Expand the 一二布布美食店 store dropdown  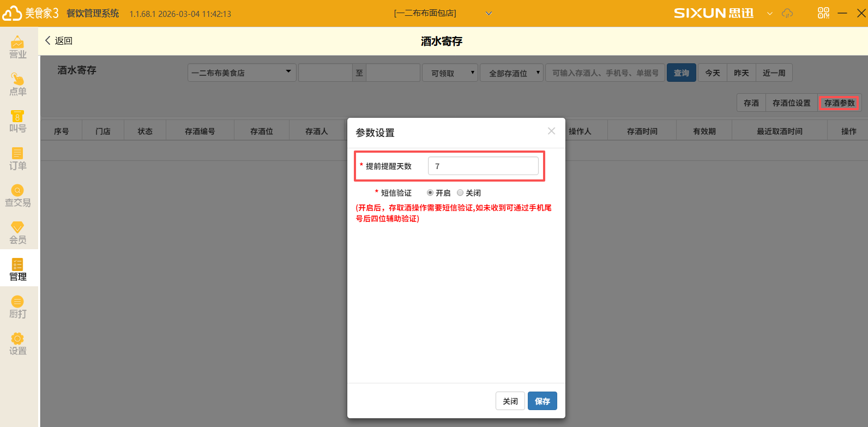(x=242, y=73)
